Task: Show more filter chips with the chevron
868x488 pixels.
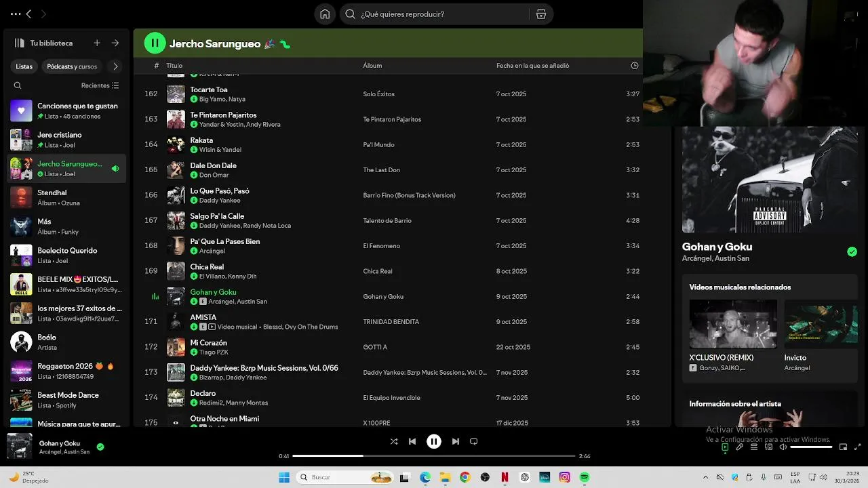Action: coord(115,66)
